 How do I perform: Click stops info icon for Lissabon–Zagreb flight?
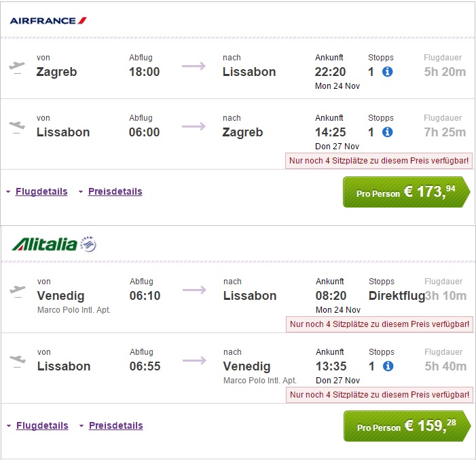(x=388, y=132)
